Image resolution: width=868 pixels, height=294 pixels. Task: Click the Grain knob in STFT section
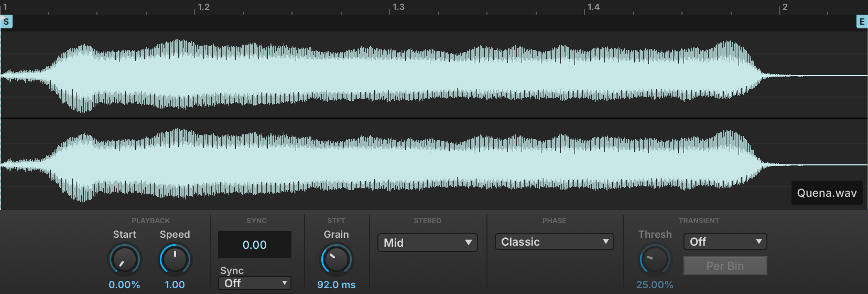[337, 260]
